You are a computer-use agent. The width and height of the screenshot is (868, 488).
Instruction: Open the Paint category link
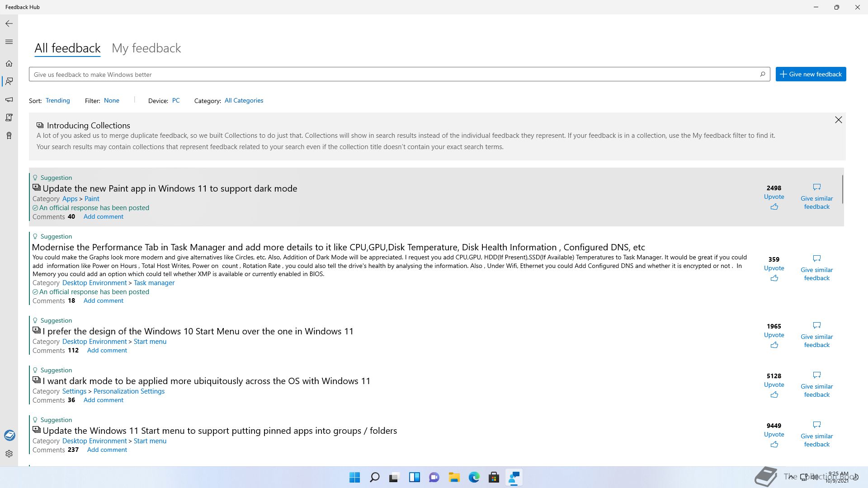[x=92, y=198]
